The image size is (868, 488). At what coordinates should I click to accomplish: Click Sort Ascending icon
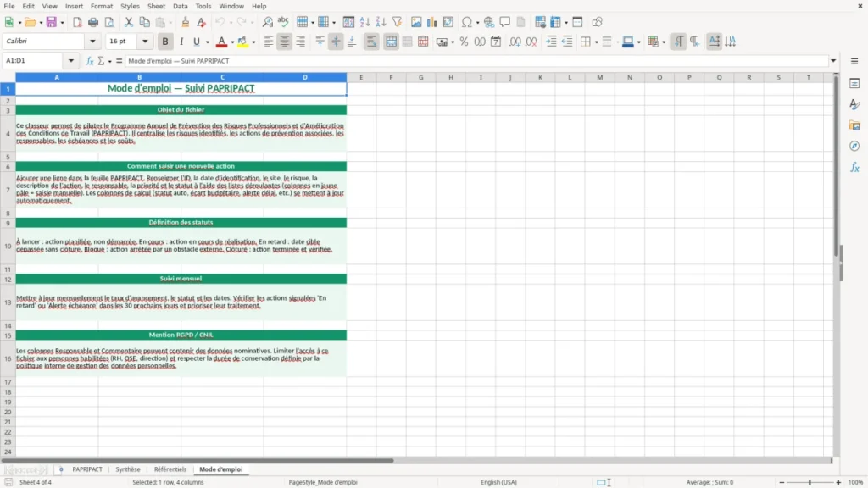(364, 22)
